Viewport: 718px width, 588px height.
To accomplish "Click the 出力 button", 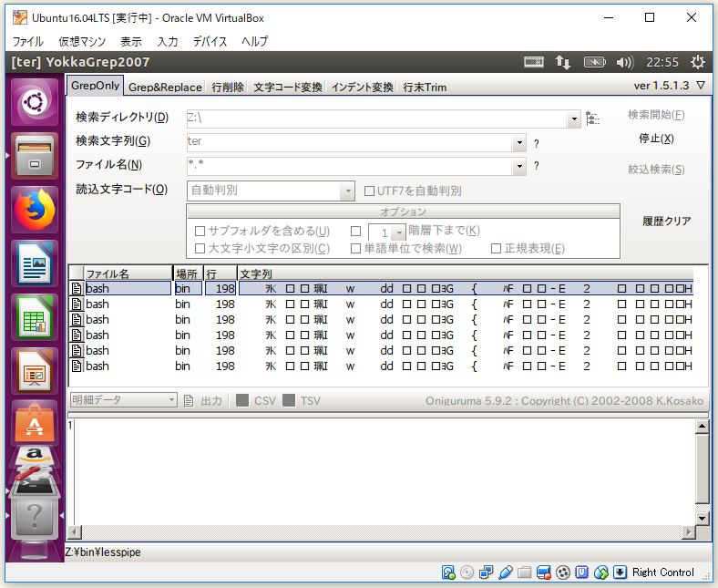I will pyautogui.click(x=210, y=401).
